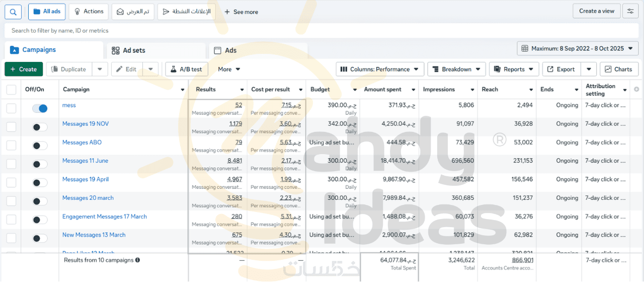This screenshot has width=644, height=282.
Task: Open the Messages 19 April campaign
Action: tap(86, 180)
